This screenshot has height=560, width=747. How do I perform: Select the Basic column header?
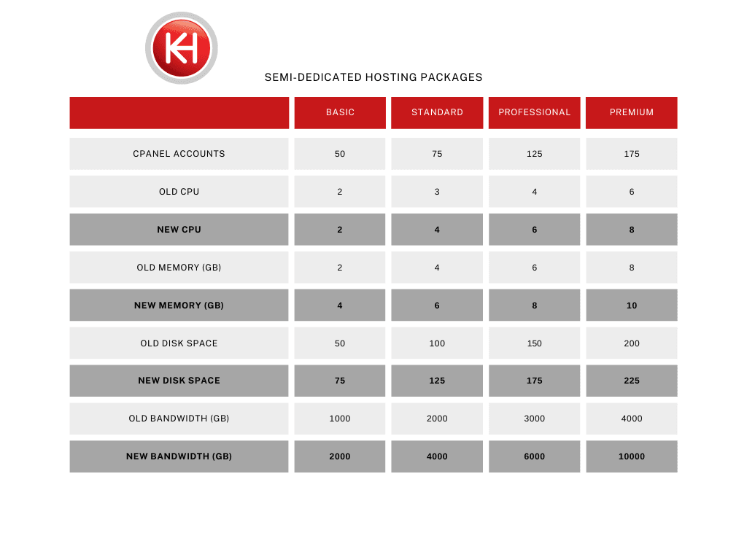pyautogui.click(x=340, y=112)
